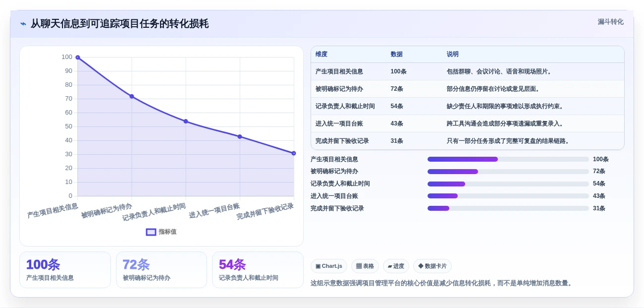644x308 pixels.
Task: Click the 31条 progress bar
Action: pos(508,208)
